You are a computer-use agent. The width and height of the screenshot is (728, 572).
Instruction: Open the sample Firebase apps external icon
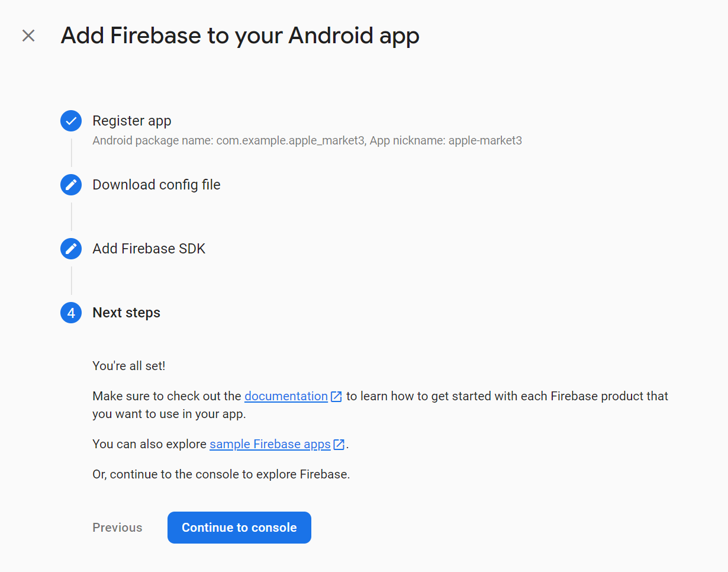pos(339,444)
